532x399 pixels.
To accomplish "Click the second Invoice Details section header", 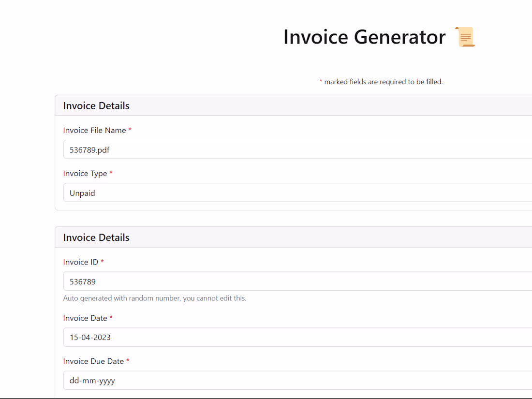I will (96, 237).
